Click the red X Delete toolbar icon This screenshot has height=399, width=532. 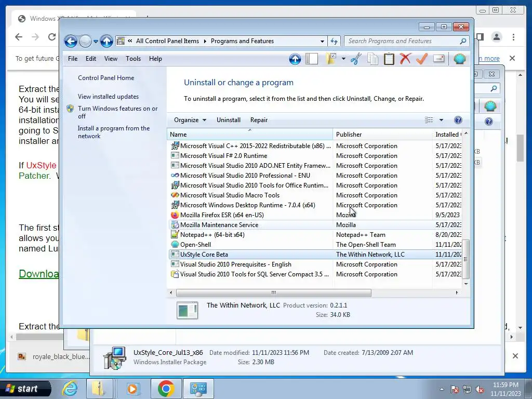pos(405,59)
